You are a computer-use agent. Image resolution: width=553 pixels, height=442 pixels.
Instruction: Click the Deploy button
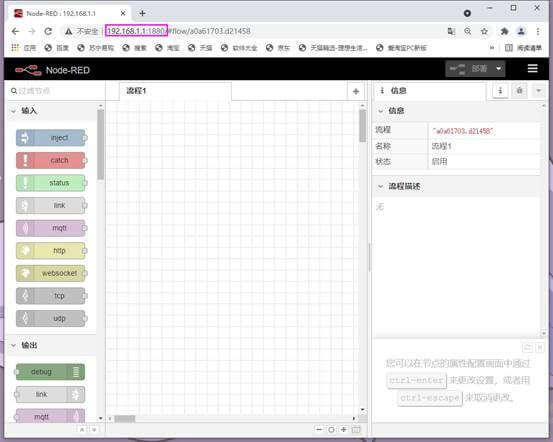pyautogui.click(x=469, y=69)
